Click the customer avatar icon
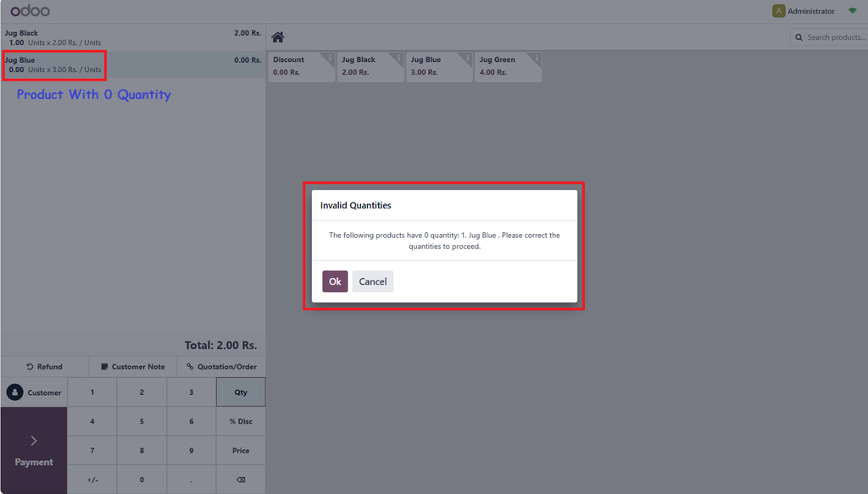868x494 pixels. point(15,392)
